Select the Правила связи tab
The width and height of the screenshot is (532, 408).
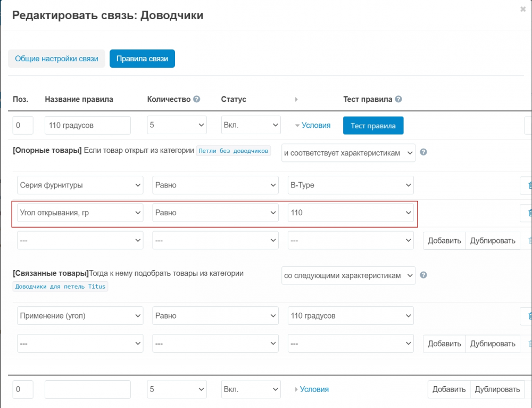pos(142,59)
